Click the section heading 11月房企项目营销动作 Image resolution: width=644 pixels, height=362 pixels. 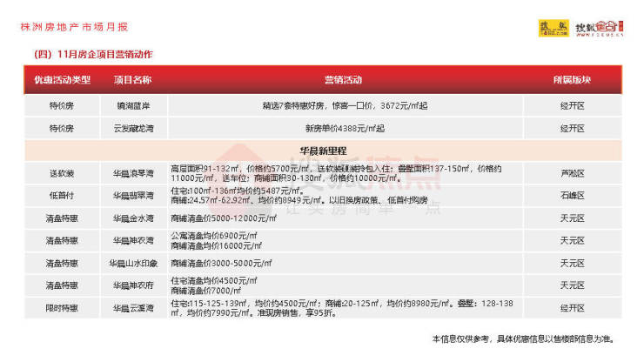pyautogui.click(x=95, y=54)
